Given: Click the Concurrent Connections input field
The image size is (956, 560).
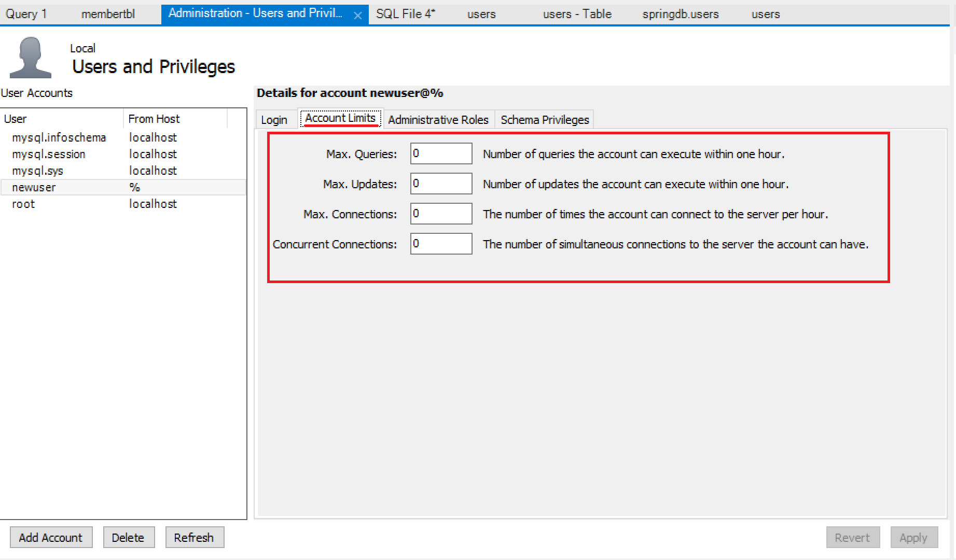Looking at the screenshot, I should pyautogui.click(x=441, y=244).
